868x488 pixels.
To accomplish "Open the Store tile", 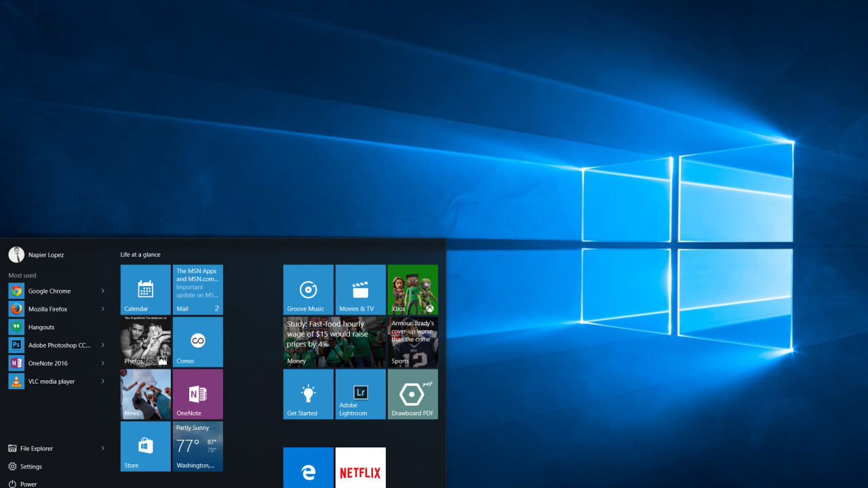I will (x=145, y=446).
